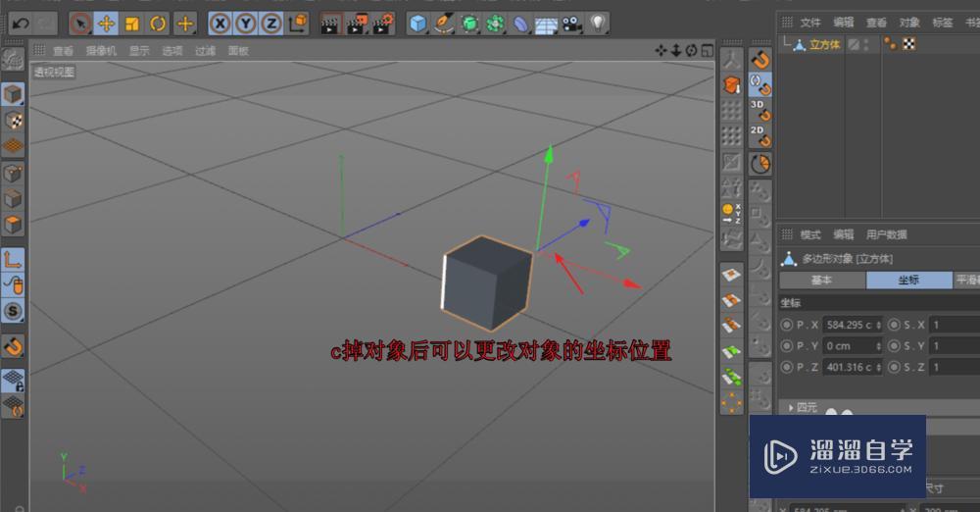Open the blue Cube primitive menu
The width and height of the screenshot is (980, 512).
417,24
